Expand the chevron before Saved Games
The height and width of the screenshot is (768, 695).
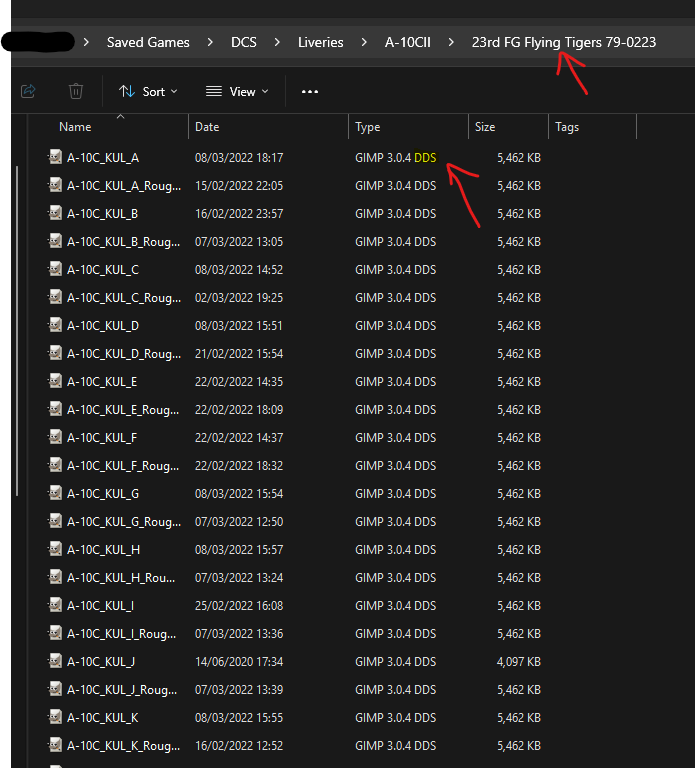pyautogui.click(x=86, y=43)
